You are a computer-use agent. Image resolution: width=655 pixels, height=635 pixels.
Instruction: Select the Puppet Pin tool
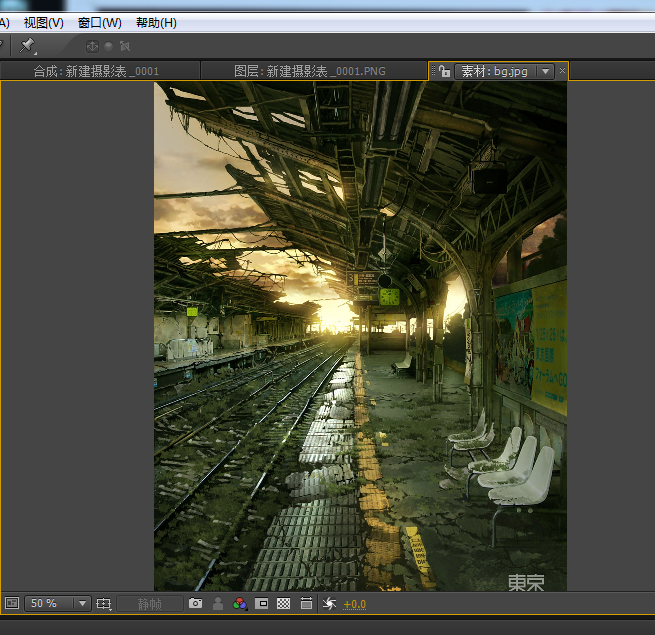point(28,45)
